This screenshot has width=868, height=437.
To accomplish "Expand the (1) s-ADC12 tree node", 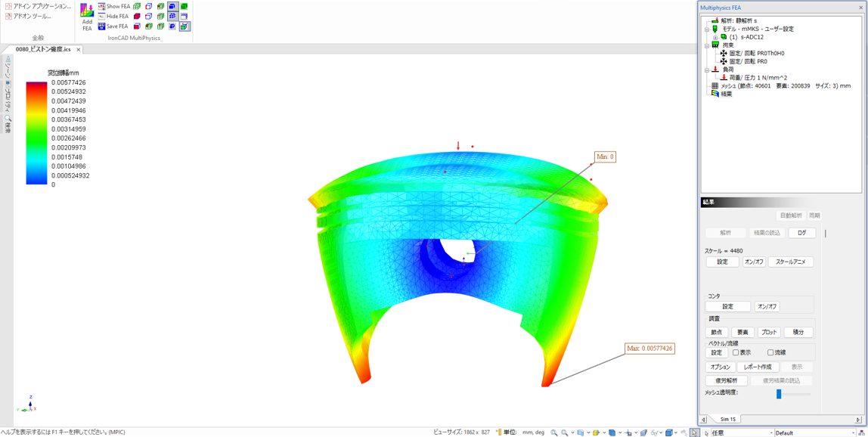I will click(715, 37).
